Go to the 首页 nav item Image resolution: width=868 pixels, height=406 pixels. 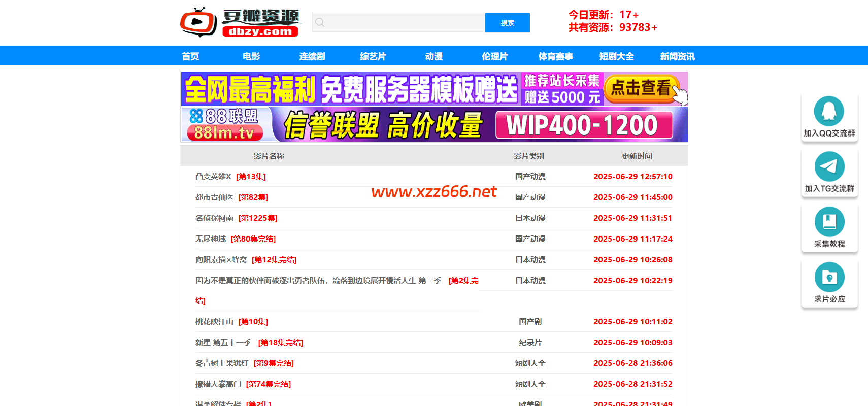pos(190,56)
